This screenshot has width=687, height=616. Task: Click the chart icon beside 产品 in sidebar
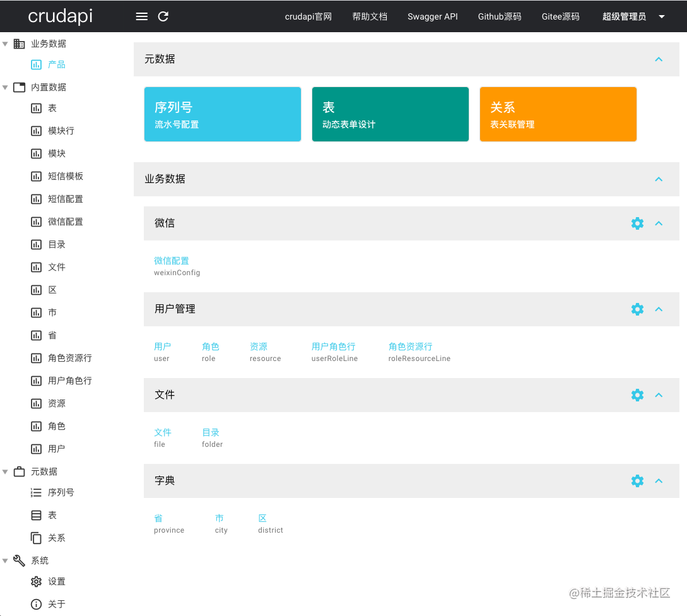(36, 64)
